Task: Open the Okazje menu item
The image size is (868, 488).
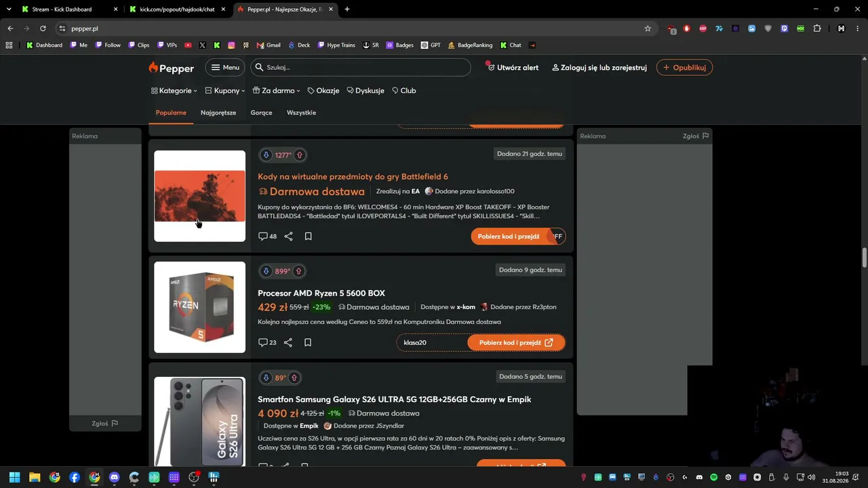Action: click(x=323, y=91)
